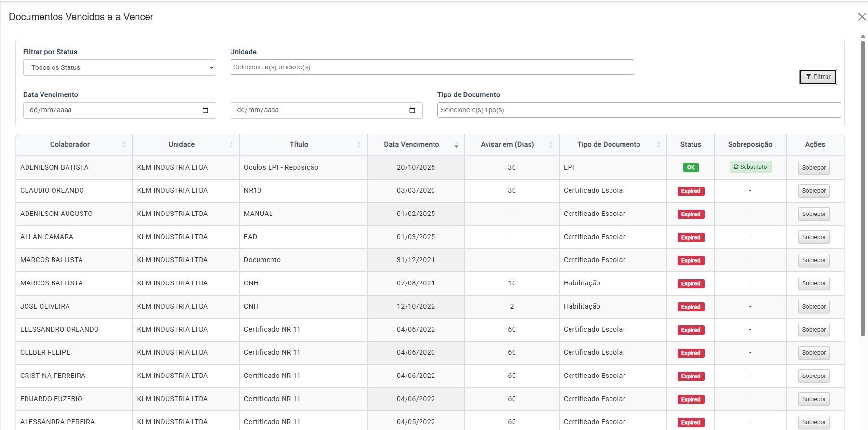This screenshot has height=430, width=868.
Task: Expand the Tipo de Documento selector
Action: pos(638,110)
